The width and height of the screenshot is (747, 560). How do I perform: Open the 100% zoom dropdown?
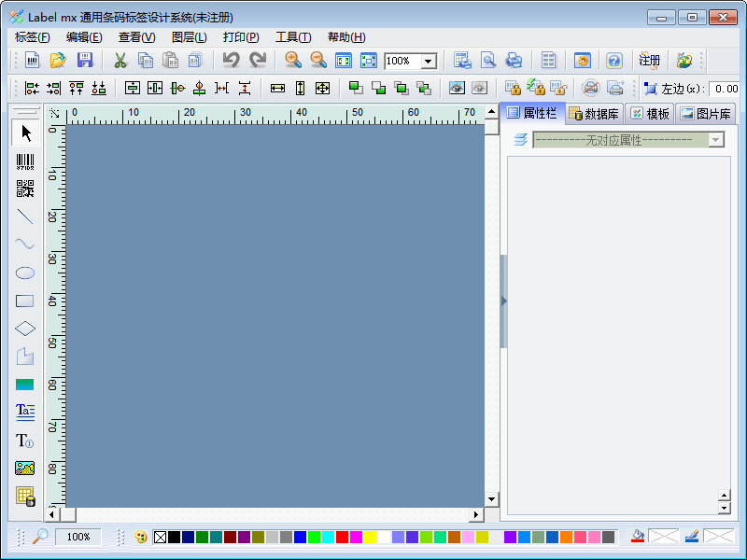tap(429, 62)
